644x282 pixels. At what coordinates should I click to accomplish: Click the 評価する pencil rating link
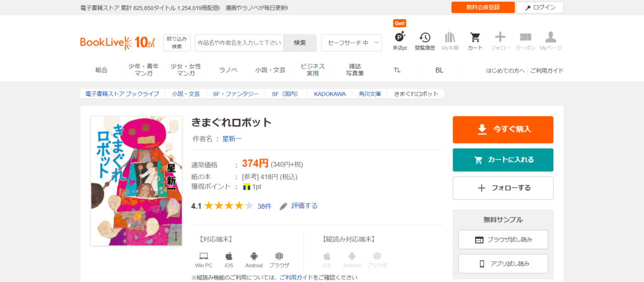(299, 206)
